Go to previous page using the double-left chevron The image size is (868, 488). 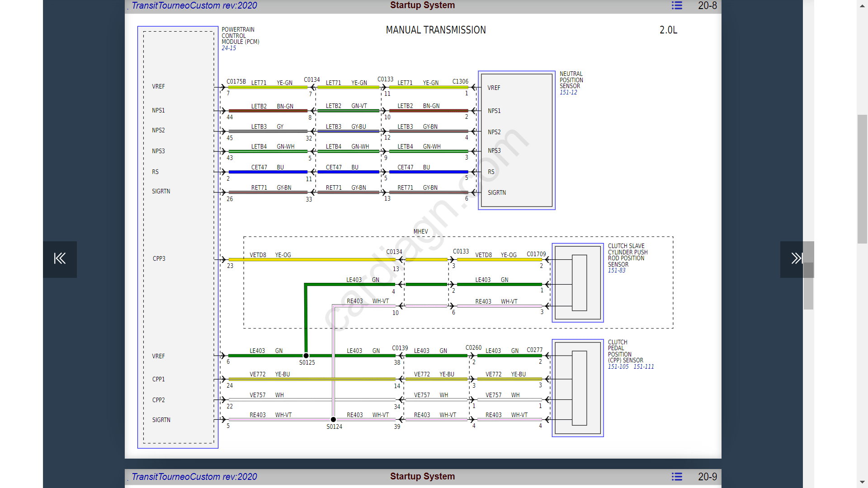click(x=59, y=259)
